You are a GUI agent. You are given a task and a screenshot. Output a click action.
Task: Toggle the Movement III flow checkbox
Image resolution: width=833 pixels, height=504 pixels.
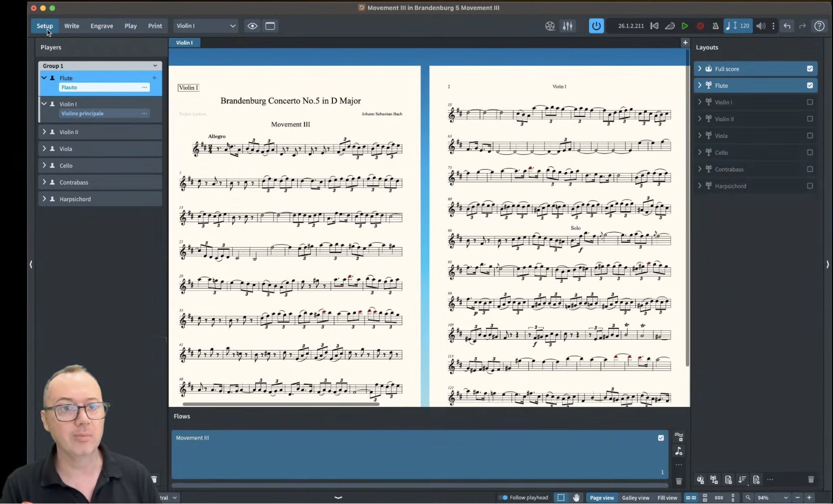pyautogui.click(x=661, y=438)
